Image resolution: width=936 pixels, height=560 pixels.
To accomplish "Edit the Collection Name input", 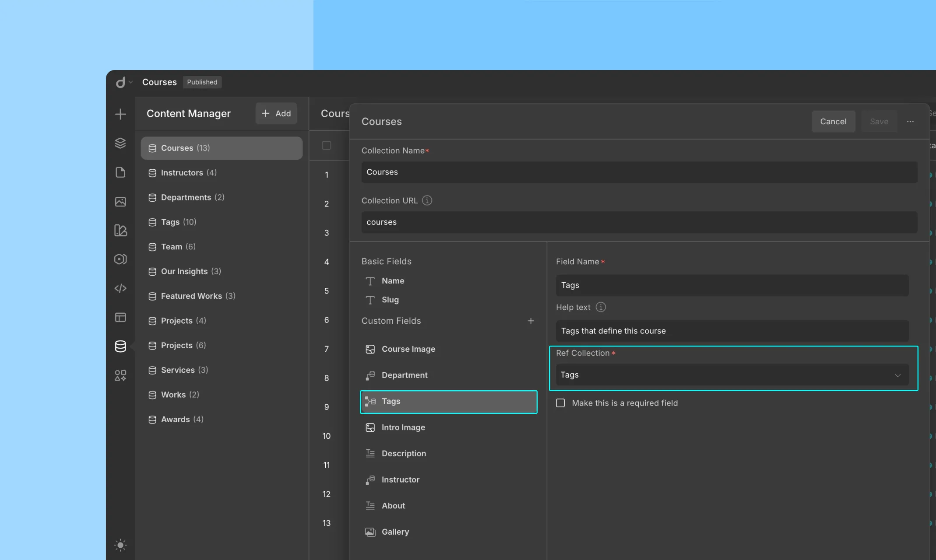I will (x=639, y=172).
